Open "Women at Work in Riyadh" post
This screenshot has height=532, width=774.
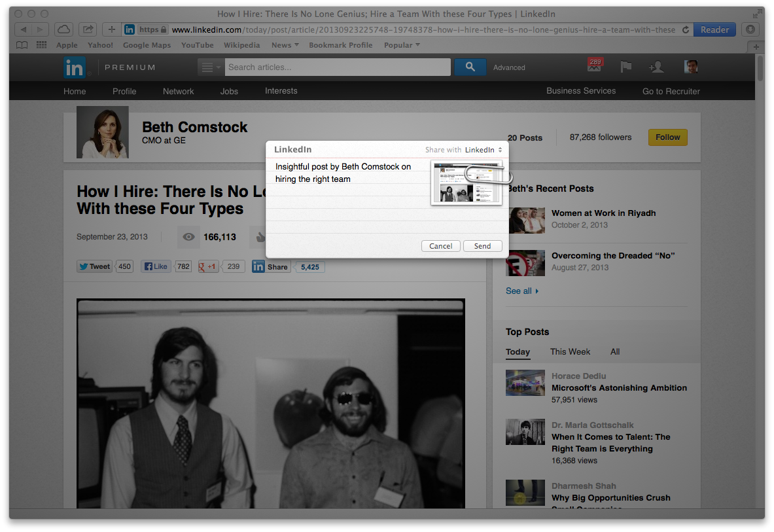click(604, 213)
